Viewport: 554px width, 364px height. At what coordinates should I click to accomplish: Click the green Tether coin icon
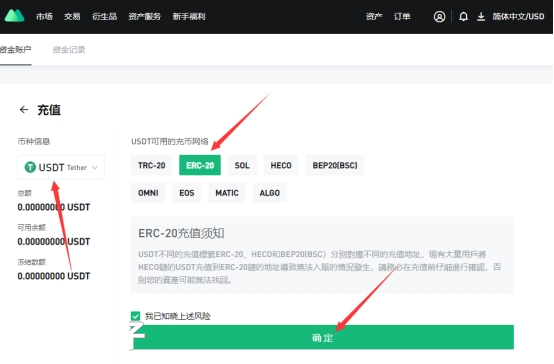pyautogui.click(x=30, y=167)
